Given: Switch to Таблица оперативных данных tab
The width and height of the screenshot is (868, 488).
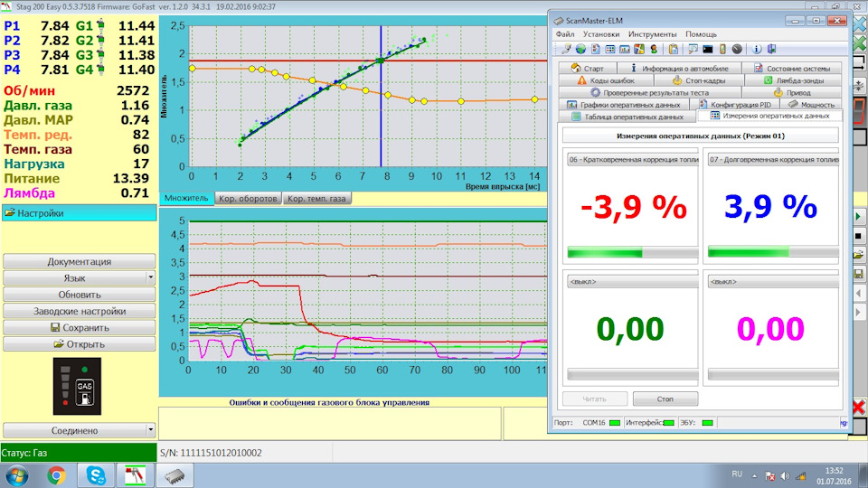Looking at the screenshot, I should [627, 117].
